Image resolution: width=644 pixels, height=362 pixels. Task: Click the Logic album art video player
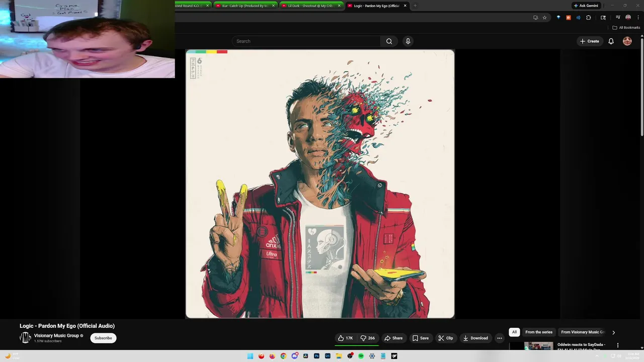click(x=320, y=184)
